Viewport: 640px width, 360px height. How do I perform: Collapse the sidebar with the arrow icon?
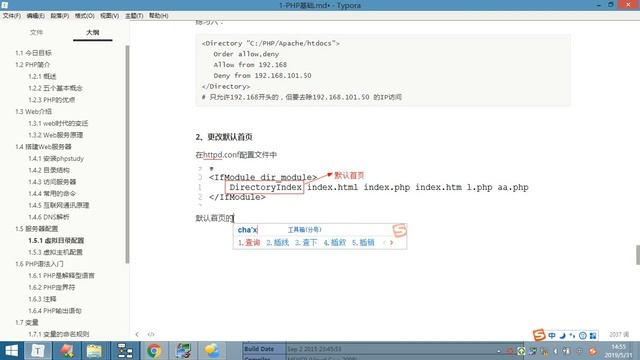[x=137, y=334]
